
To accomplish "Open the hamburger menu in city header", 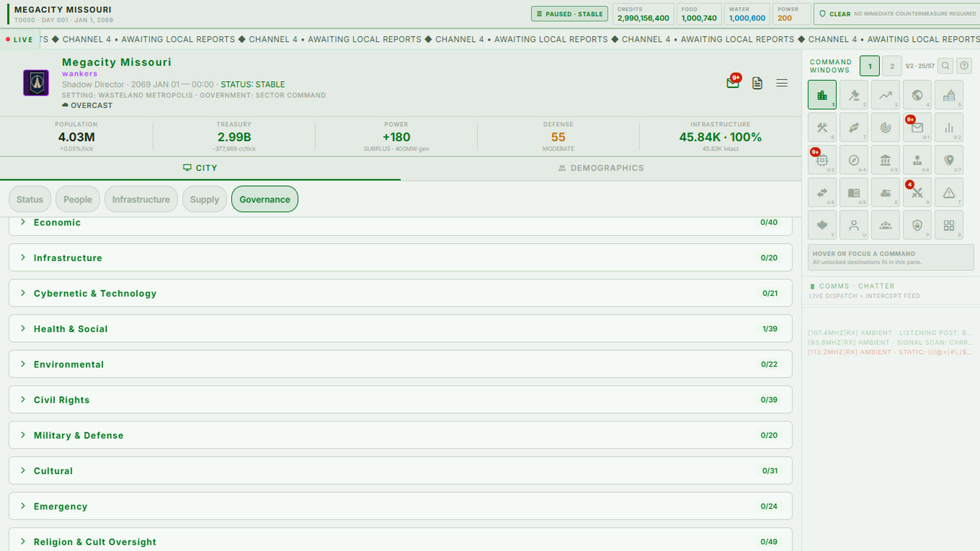I will [781, 83].
